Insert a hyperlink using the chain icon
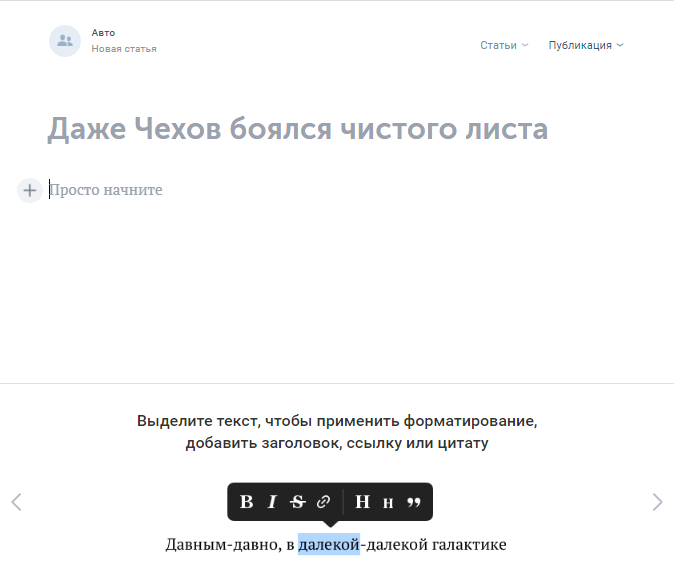 pos(323,502)
